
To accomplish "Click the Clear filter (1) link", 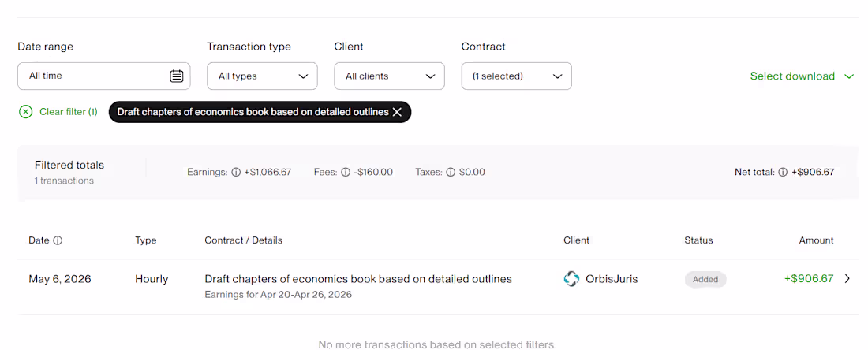I will pos(69,112).
